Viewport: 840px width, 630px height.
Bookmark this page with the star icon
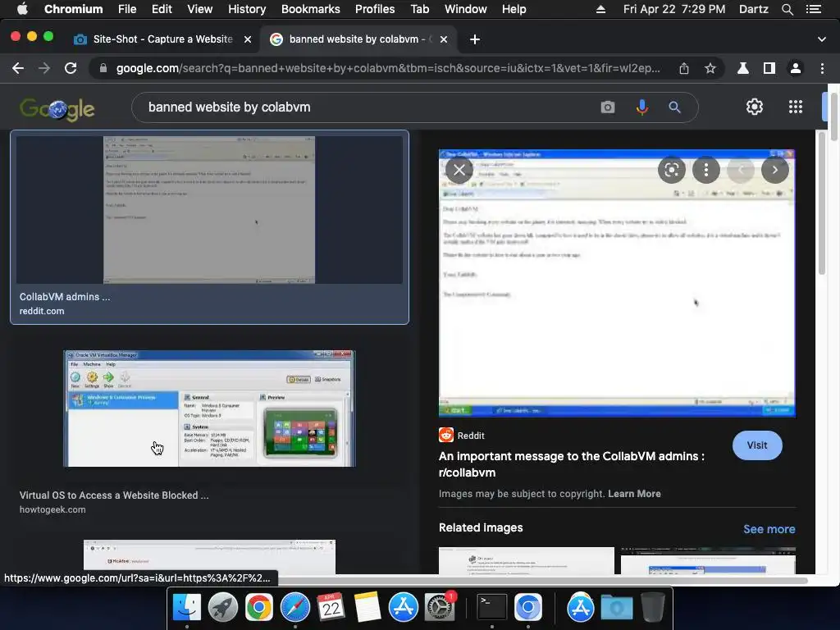[710, 68]
